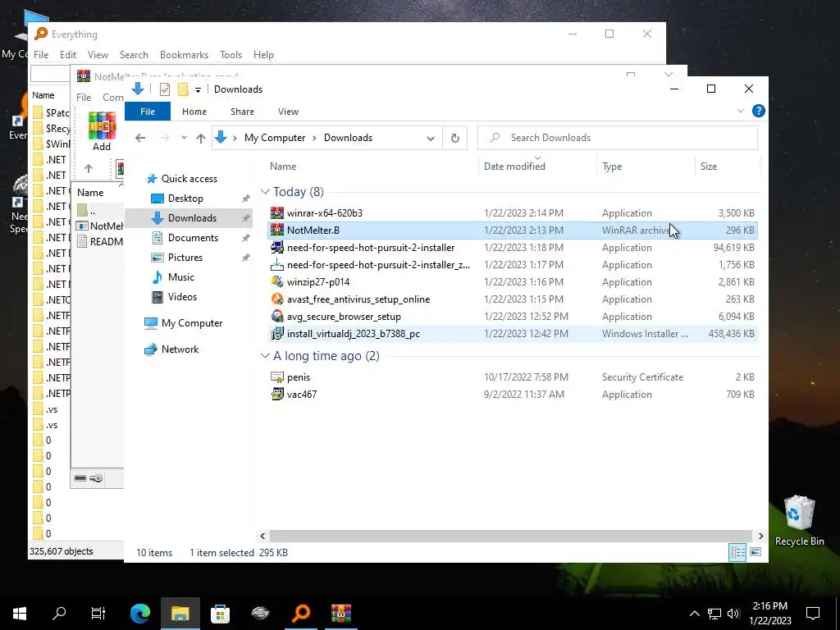Image resolution: width=840 pixels, height=630 pixels.
Task: Switch to WinRAR taskbar icon
Action: tap(340, 614)
